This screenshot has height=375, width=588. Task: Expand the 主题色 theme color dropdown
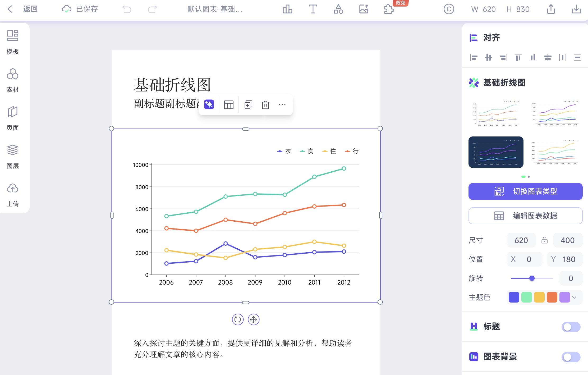[x=574, y=297]
